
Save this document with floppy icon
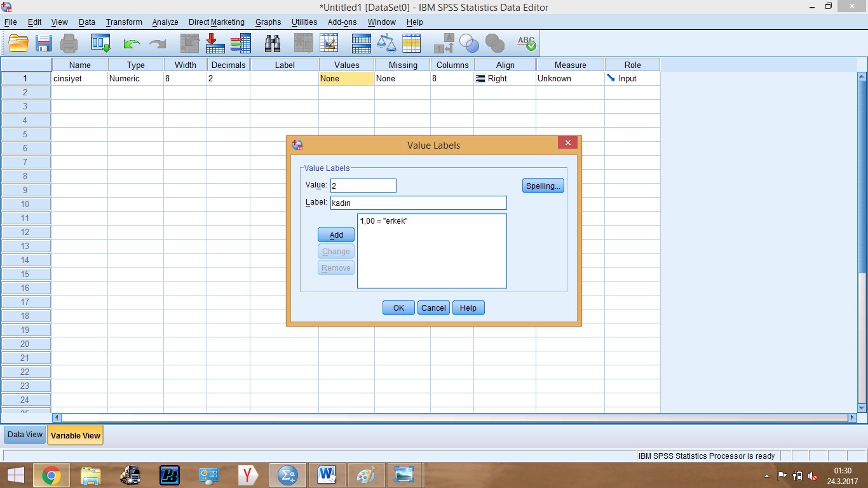click(44, 43)
